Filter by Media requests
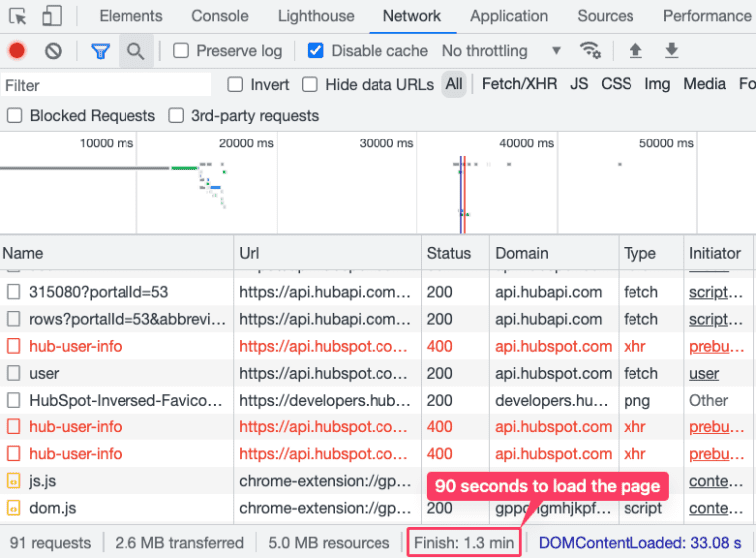 pyautogui.click(x=704, y=84)
